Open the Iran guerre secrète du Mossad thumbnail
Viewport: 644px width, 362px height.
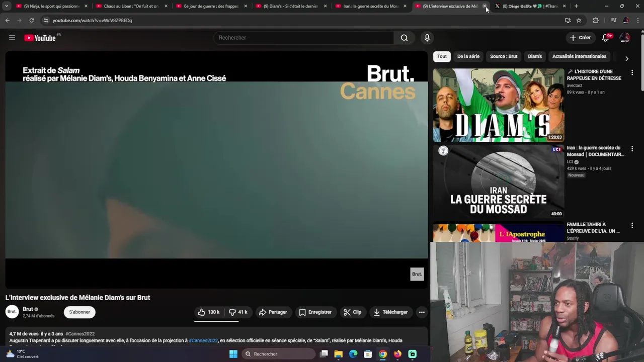pos(499,182)
